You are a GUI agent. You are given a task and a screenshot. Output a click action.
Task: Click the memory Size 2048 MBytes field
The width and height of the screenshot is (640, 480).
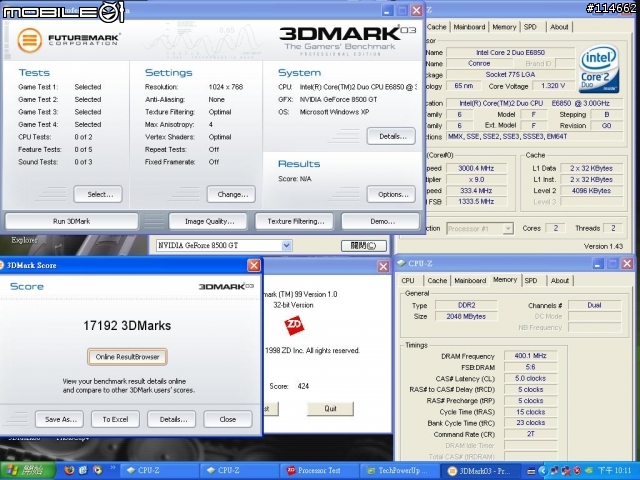tap(466, 316)
